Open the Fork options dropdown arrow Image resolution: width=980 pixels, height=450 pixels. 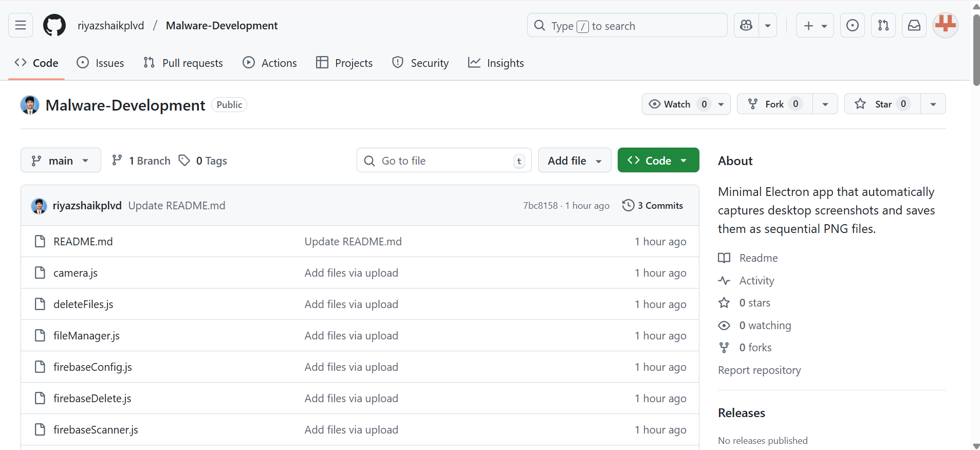[825, 104]
